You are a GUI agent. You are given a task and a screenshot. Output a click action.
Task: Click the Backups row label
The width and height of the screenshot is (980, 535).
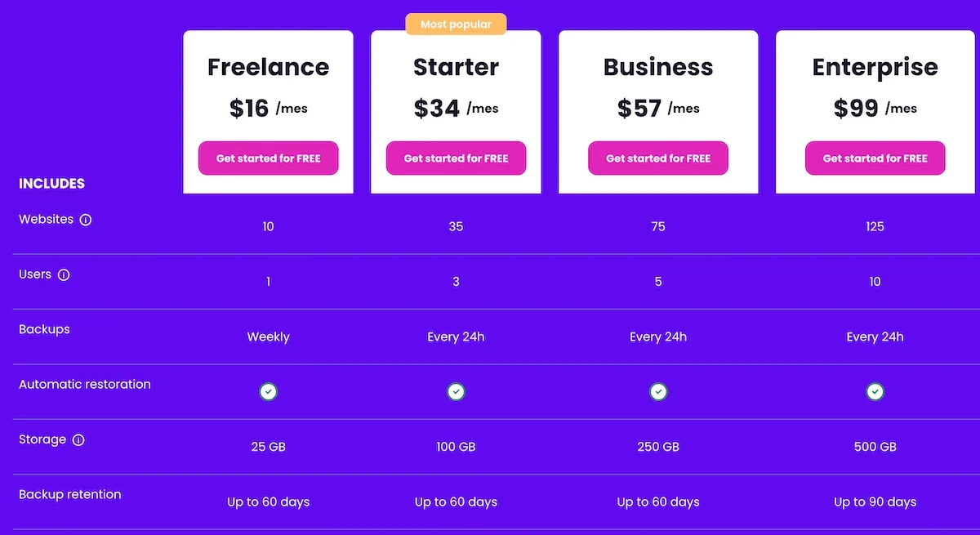click(44, 329)
